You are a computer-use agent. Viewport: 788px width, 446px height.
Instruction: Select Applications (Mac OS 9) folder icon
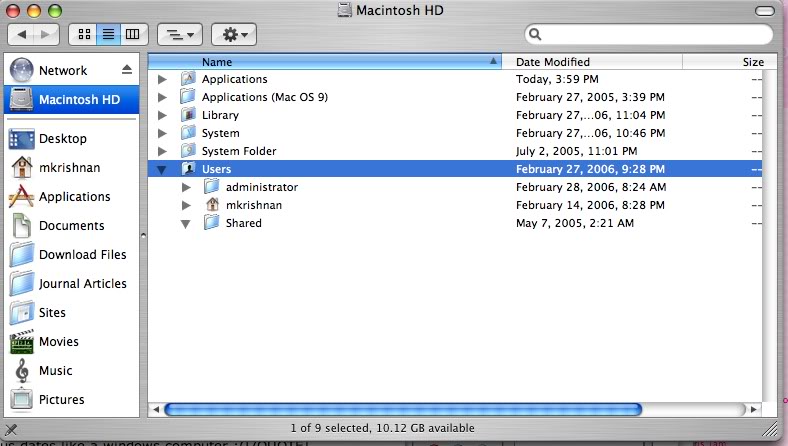point(188,97)
